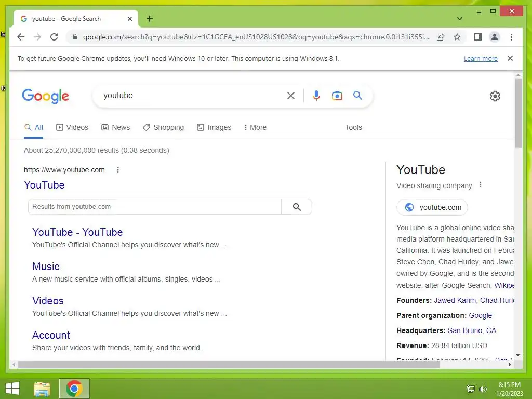This screenshot has width=532, height=399.
Task: Click the browser forward arrow
Action: pyautogui.click(x=37, y=37)
